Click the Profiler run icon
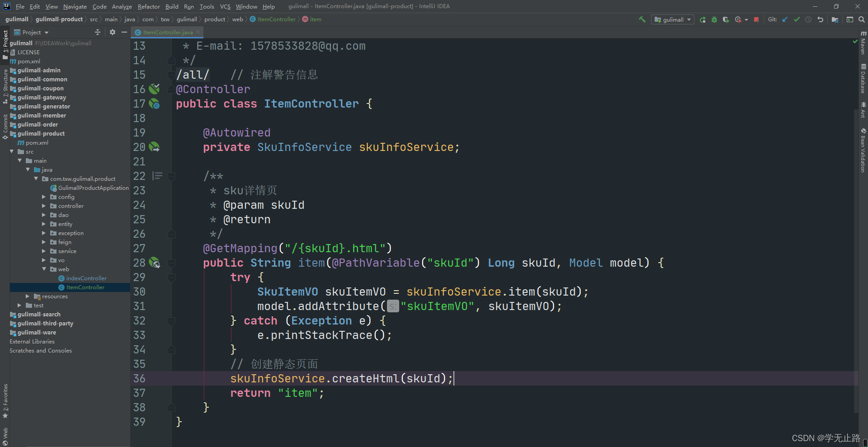Viewport: 868px width, 447px height. click(738, 19)
